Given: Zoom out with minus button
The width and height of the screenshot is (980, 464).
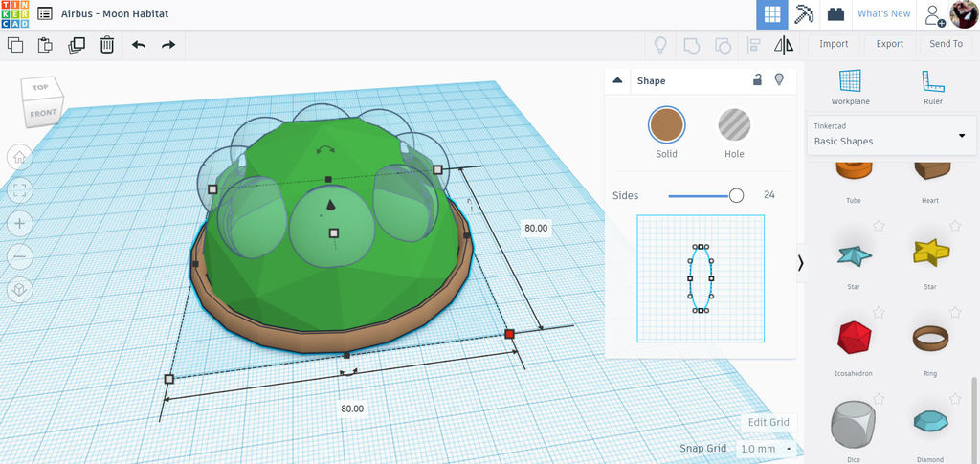Looking at the screenshot, I should pos(20,256).
